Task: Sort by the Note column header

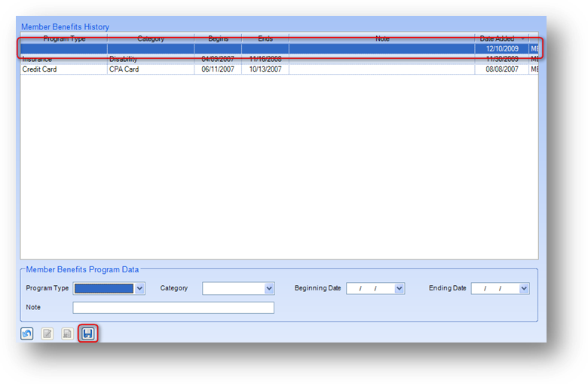Action: [x=382, y=38]
